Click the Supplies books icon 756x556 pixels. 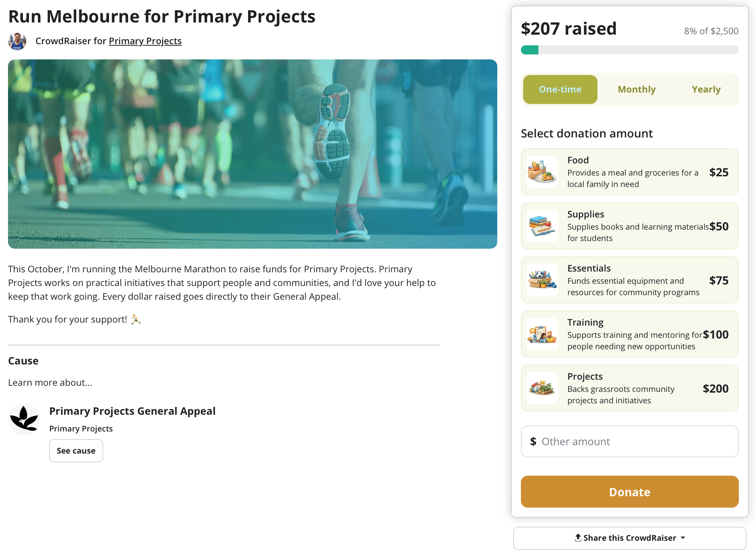(x=542, y=226)
